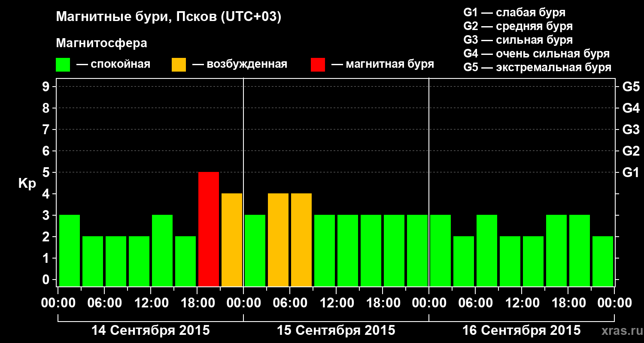Click the 12:00 label above 14 Сентября
This screenshot has width=644, height=343.
click(x=151, y=303)
